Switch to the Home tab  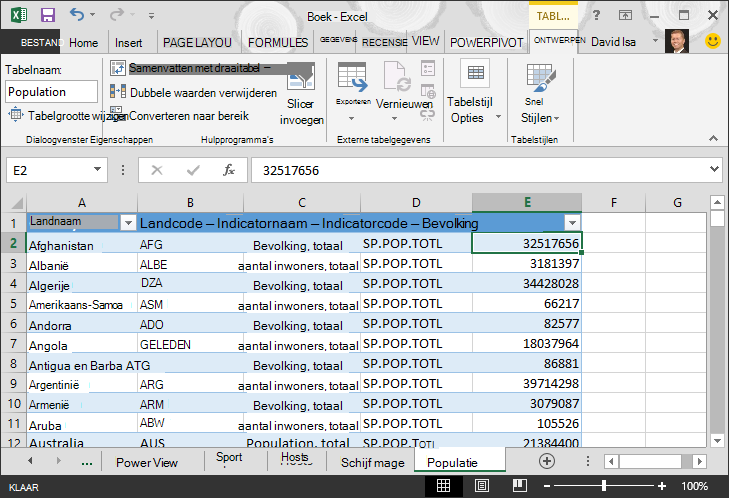83,43
